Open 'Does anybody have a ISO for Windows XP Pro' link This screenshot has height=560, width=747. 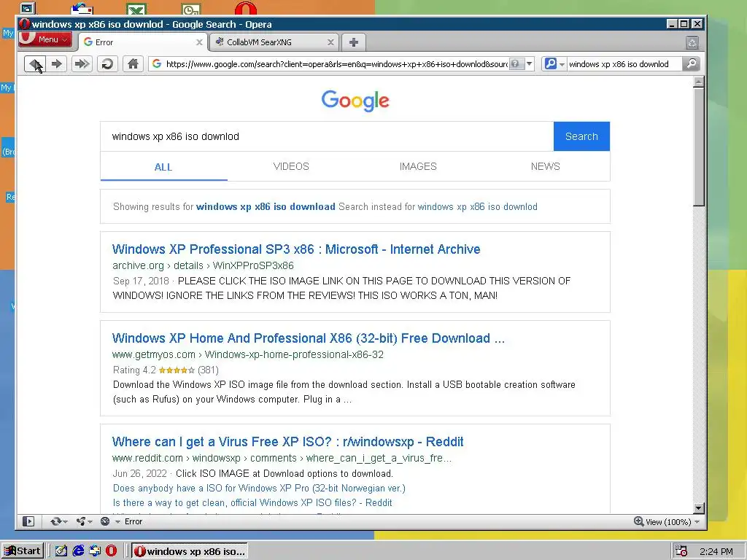(x=259, y=488)
